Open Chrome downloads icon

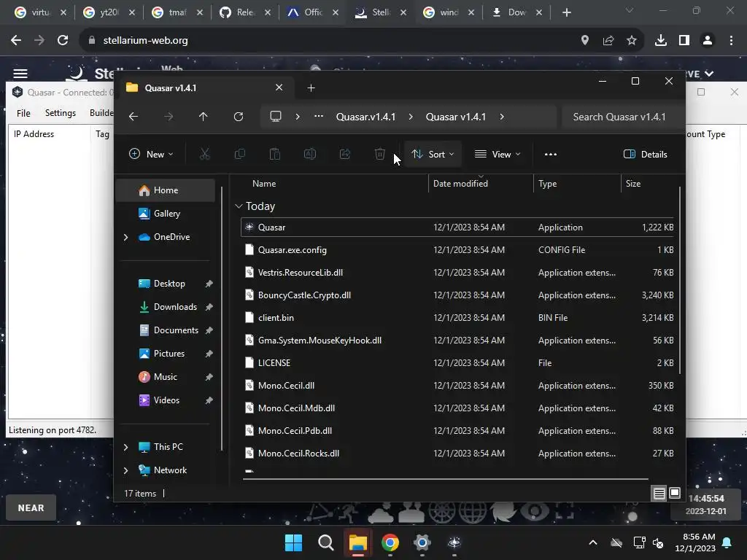661,41
